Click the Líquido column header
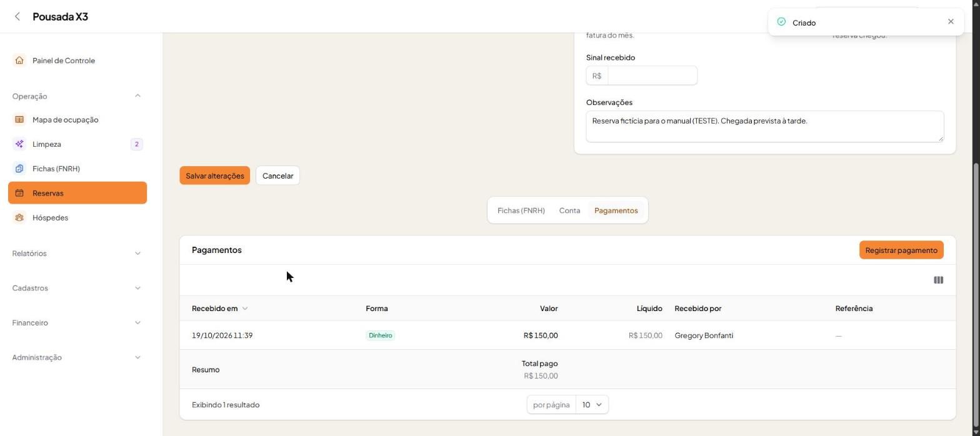 649,309
